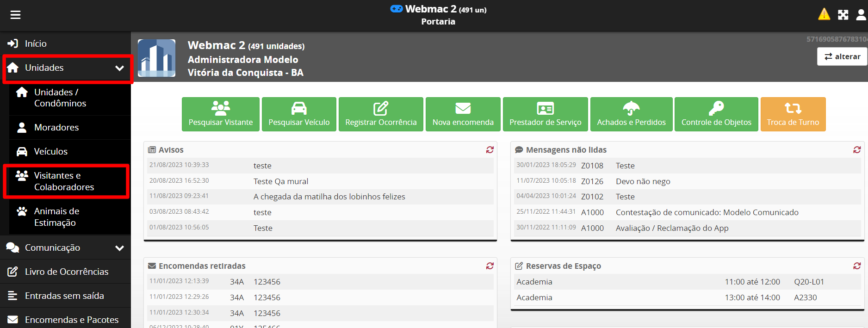Open Registrar Ocorrência shortcut
Image resolution: width=868 pixels, height=328 pixels.
(x=381, y=114)
